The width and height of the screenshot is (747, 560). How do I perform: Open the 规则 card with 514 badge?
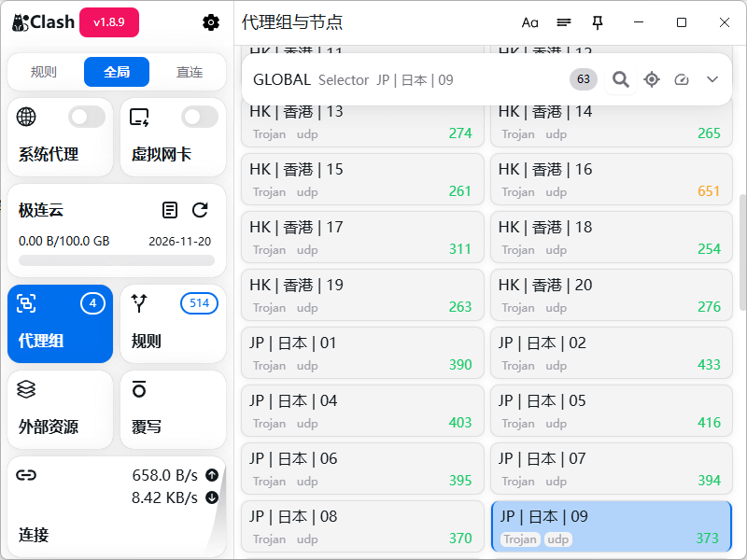[173, 323]
